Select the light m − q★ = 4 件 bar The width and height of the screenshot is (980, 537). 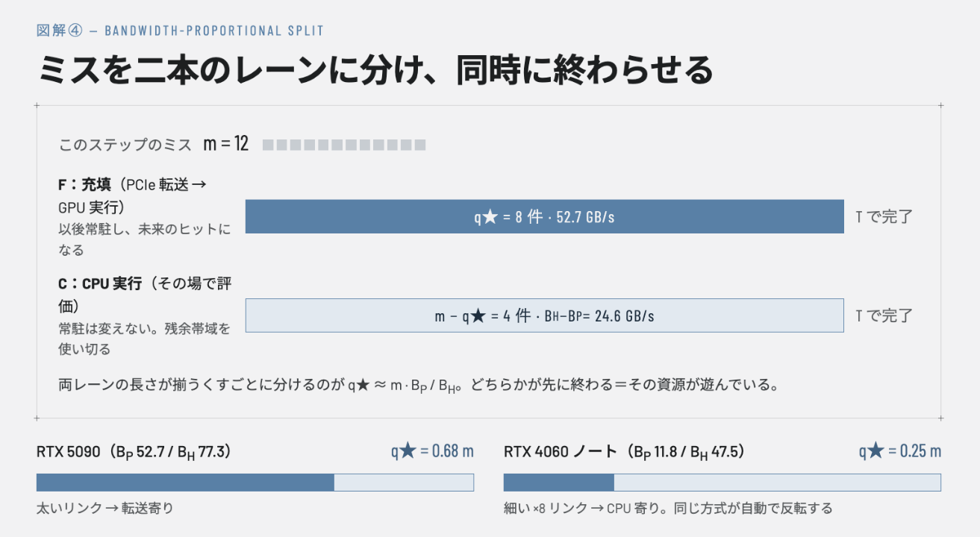click(x=545, y=315)
